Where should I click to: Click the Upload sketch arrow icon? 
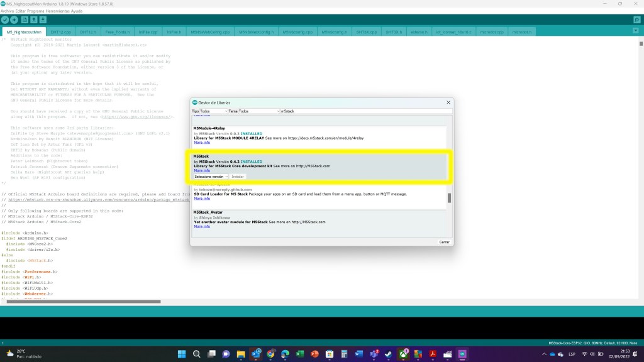point(14,20)
